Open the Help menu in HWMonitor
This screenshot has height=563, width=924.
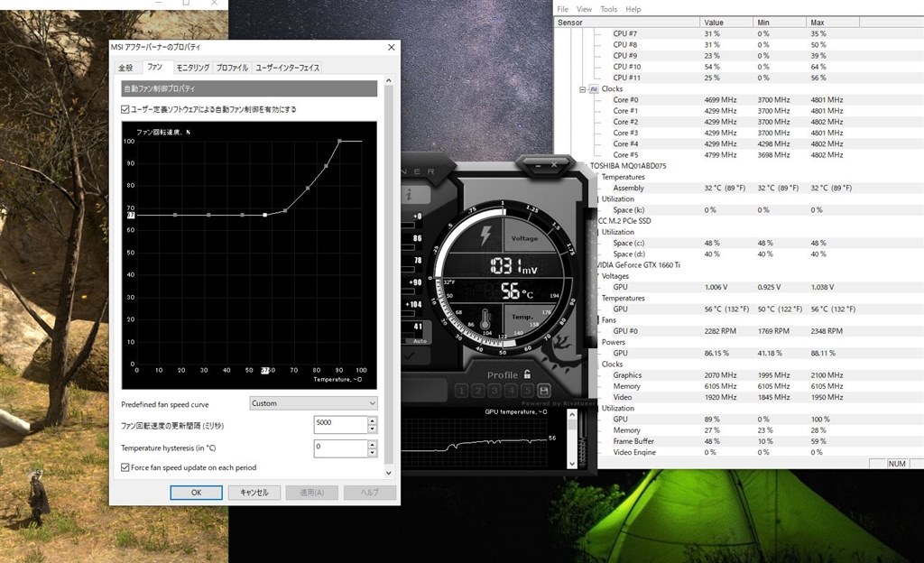pos(633,9)
